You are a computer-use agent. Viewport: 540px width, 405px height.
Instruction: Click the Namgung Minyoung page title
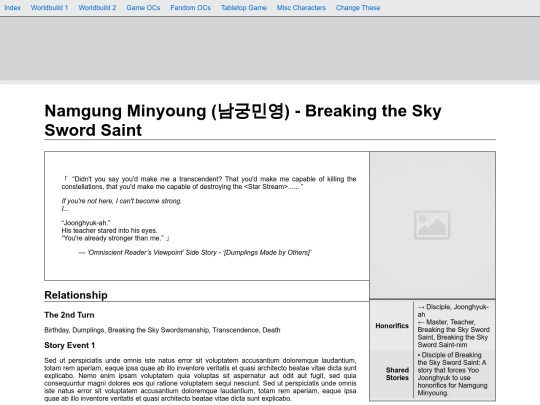(x=243, y=121)
